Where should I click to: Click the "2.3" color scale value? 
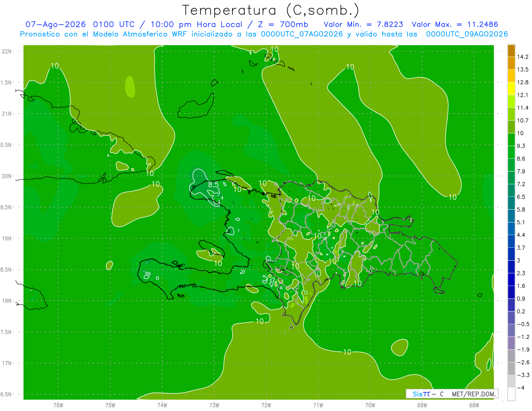tap(521, 273)
